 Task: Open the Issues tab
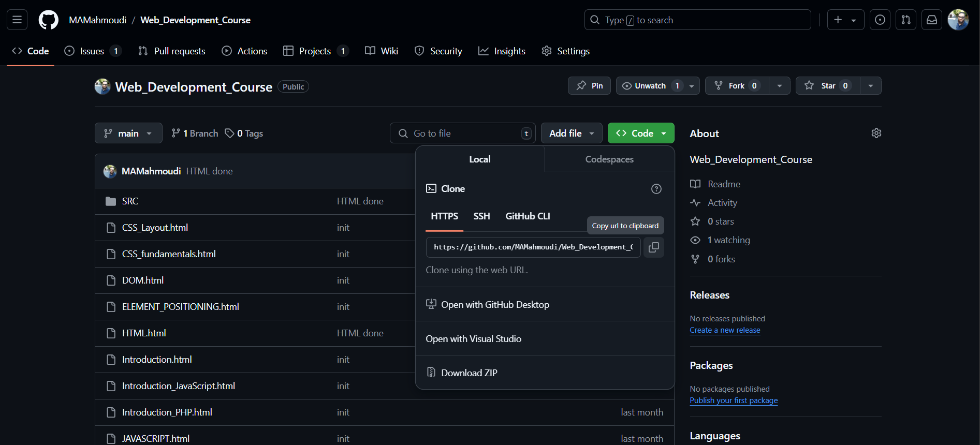93,51
